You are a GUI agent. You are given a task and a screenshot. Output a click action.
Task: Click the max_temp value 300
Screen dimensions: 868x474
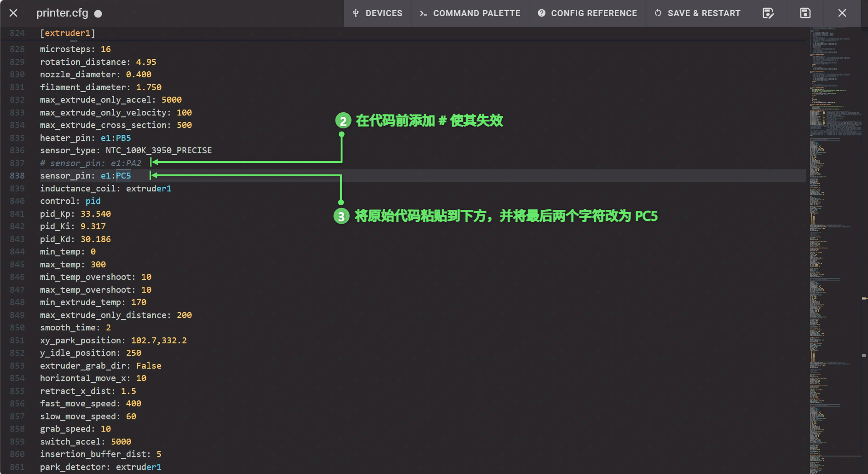98,265
